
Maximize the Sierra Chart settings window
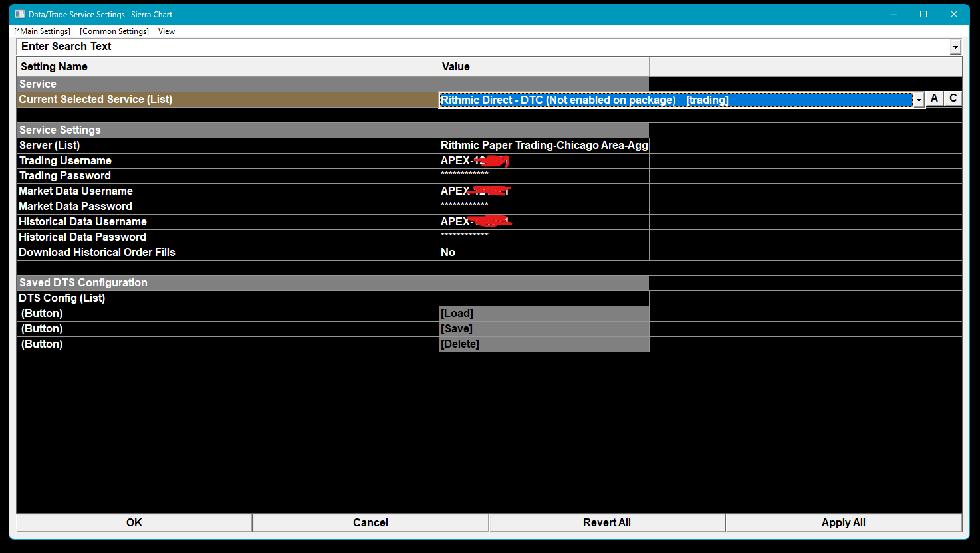pos(923,14)
